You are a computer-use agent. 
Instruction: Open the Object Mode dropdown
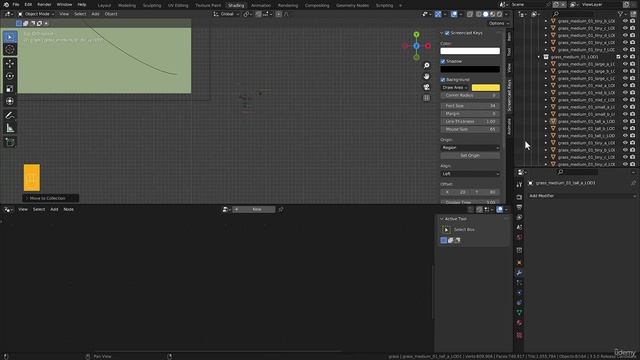coord(36,14)
